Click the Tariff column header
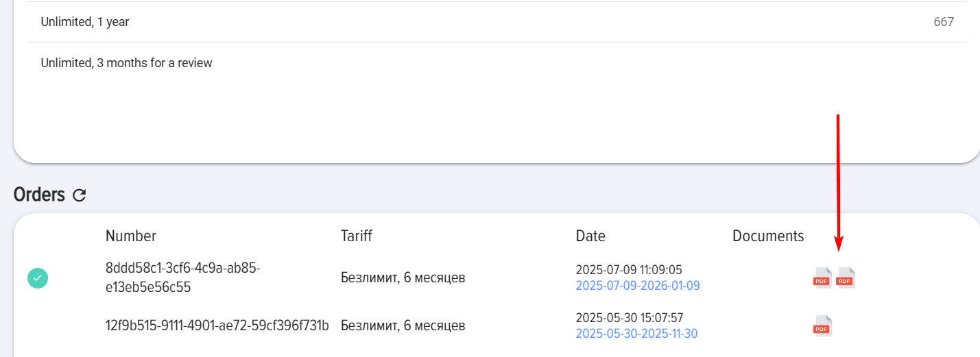Image resolution: width=980 pixels, height=357 pixels. (357, 236)
